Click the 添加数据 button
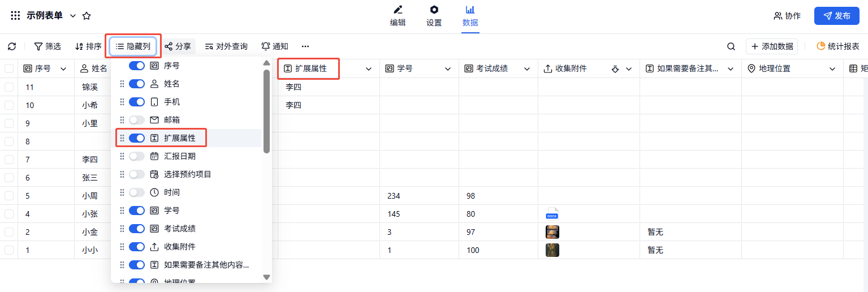868x292 pixels. (x=772, y=46)
